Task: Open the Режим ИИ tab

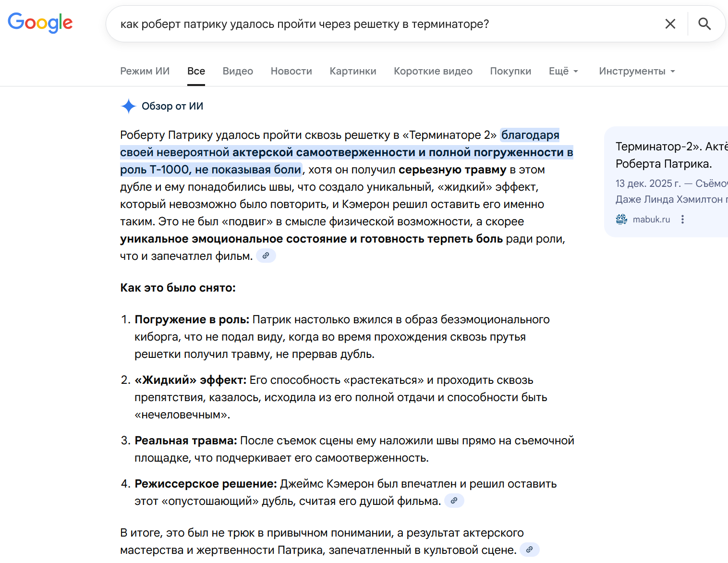Action: click(145, 71)
